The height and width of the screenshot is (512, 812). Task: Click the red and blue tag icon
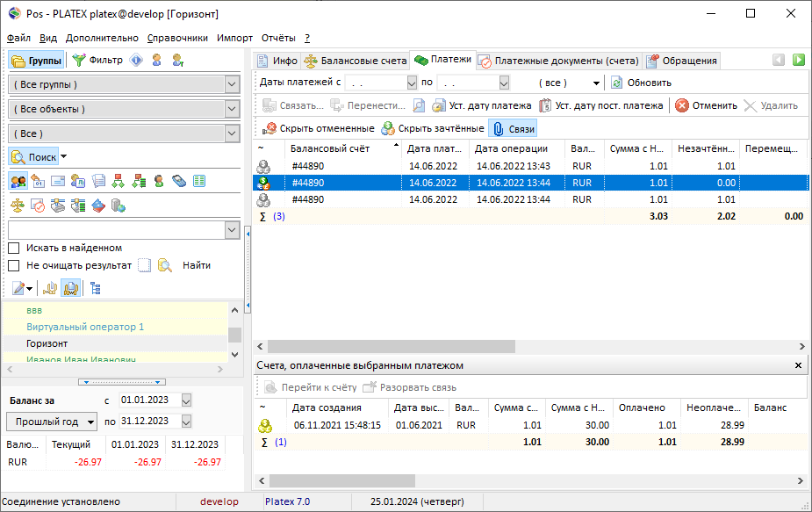(x=98, y=206)
